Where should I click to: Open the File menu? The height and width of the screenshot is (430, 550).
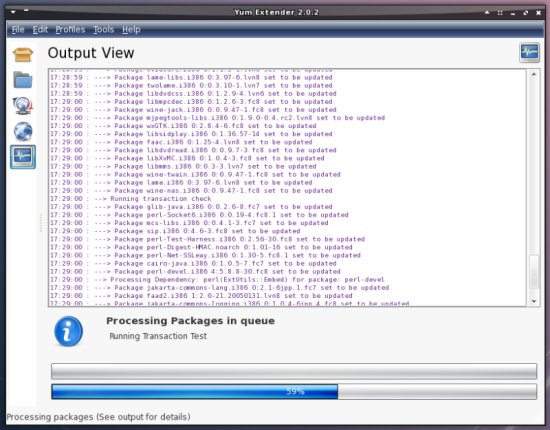tap(18, 29)
